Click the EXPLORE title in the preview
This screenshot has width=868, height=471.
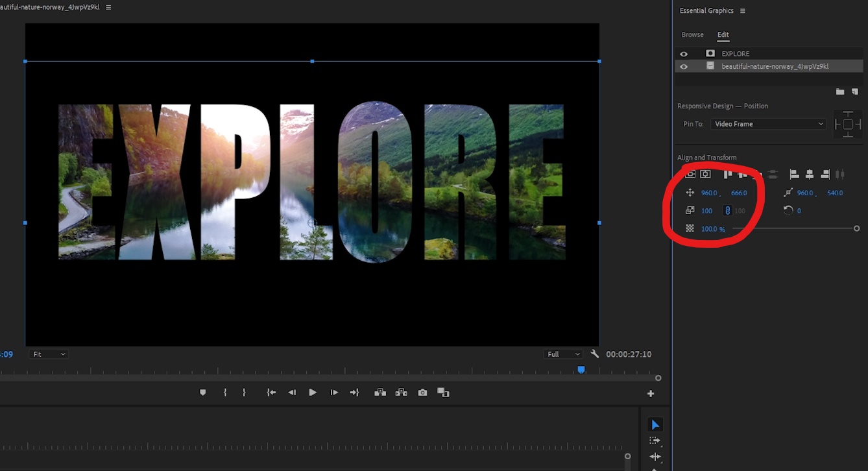pyautogui.click(x=312, y=182)
